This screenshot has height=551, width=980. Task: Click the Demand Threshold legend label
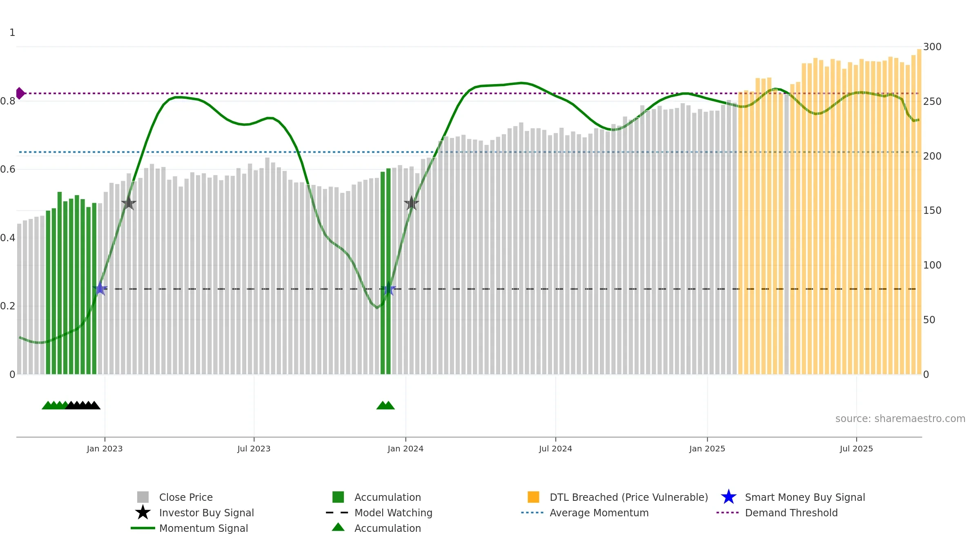pyautogui.click(x=791, y=513)
